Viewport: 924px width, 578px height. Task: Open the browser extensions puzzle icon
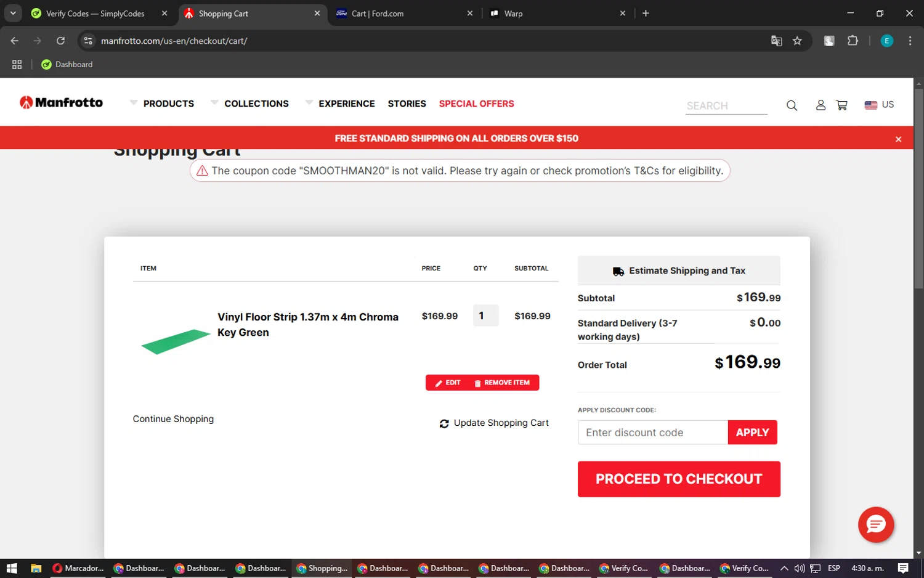pos(853,41)
